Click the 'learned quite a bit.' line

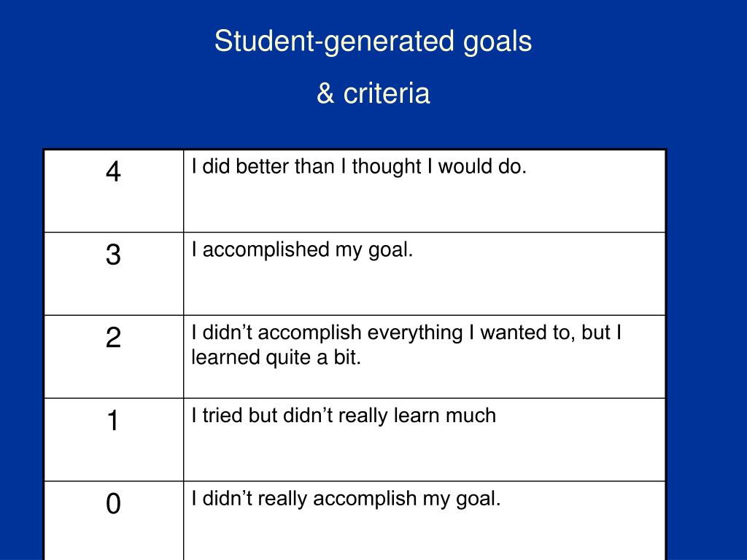point(276,357)
